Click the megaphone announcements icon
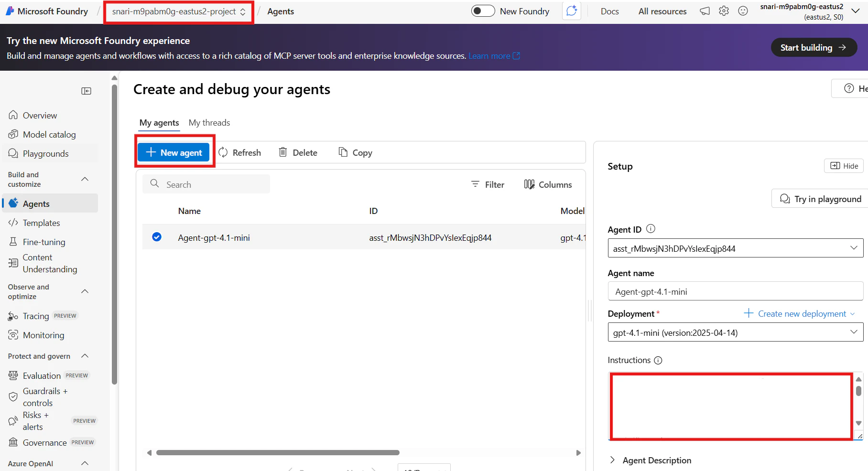This screenshot has width=868, height=471. pyautogui.click(x=705, y=11)
